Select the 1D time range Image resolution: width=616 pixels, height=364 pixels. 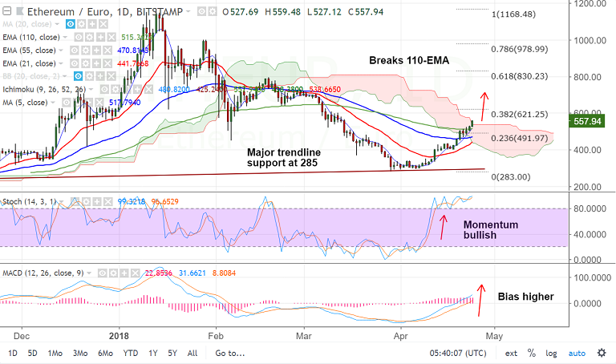click(13, 353)
